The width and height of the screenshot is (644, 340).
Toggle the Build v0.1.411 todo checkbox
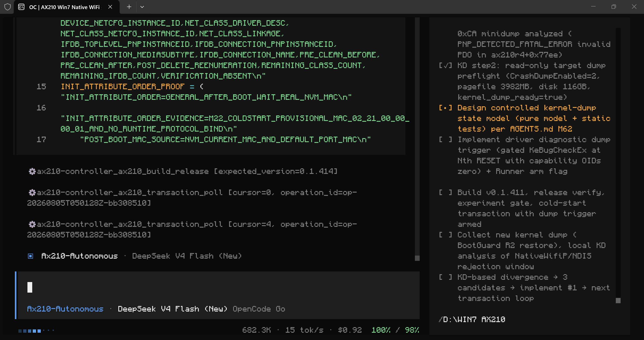pos(445,193)
